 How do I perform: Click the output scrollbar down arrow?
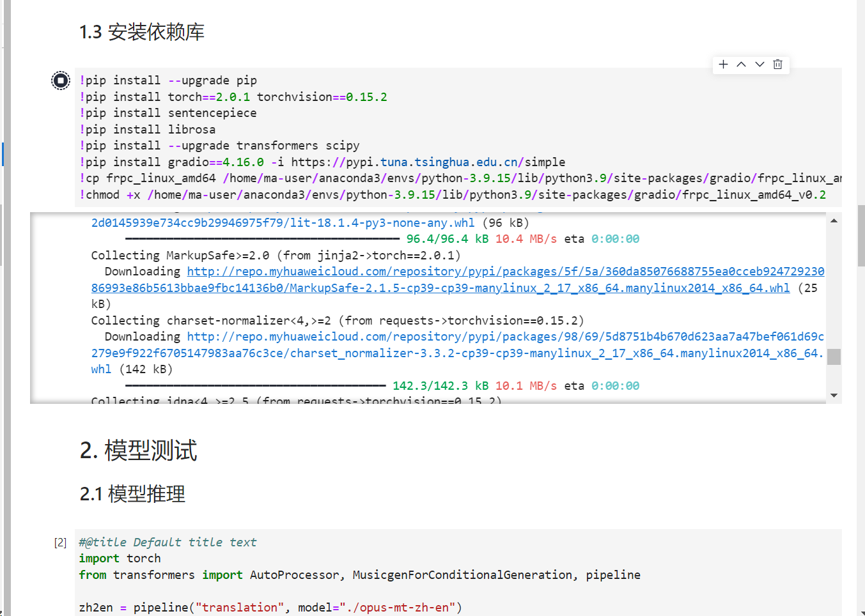pos(834,396)
